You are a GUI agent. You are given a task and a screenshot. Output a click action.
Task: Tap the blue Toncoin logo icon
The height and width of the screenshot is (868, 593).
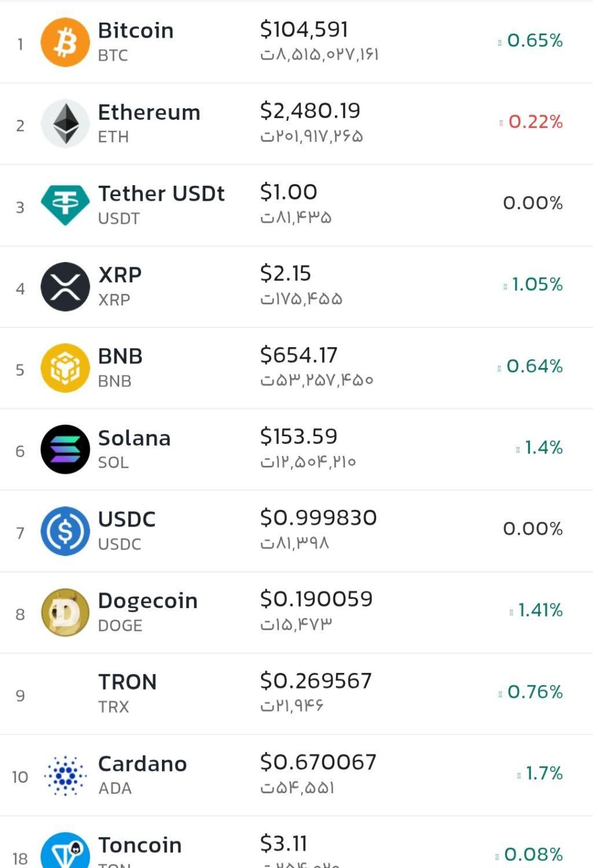(x=65, y=851)
